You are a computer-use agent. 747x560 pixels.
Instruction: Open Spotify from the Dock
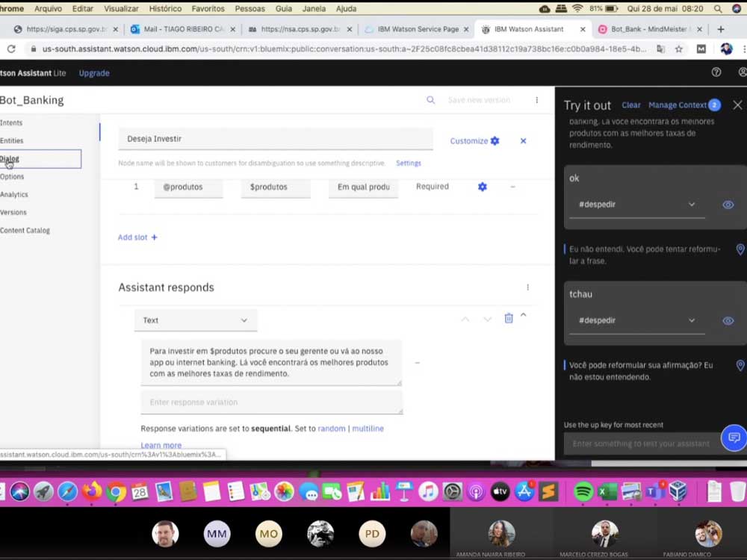pos(583,491)
